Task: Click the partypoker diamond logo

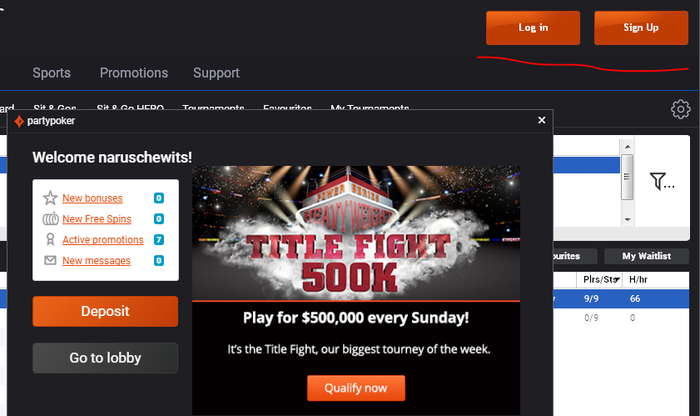Action: 19,121
